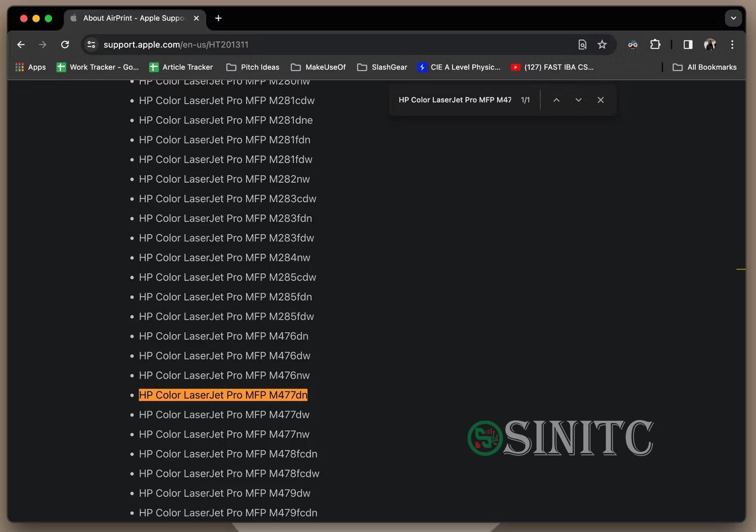Open the MakeUseOf bookmark folder

pos(319,67)
